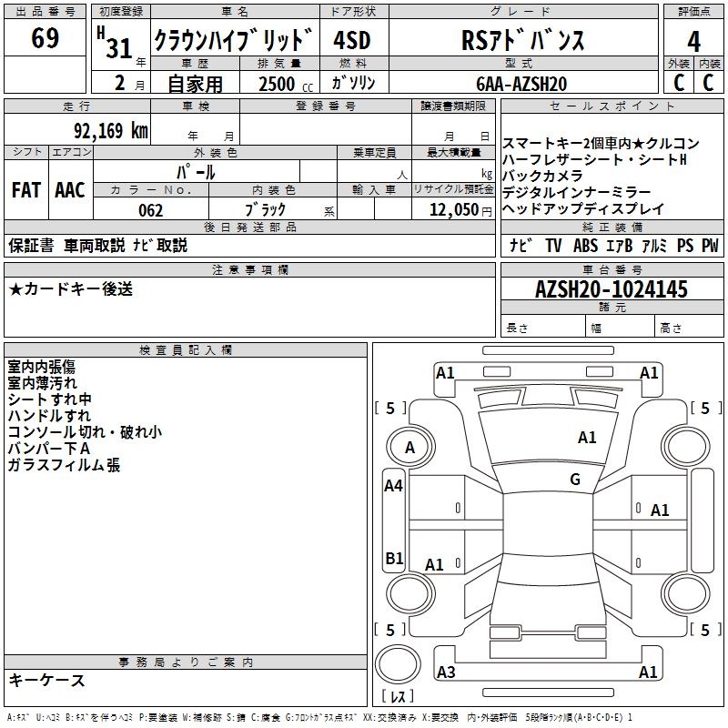Screen dimensions: 728x728
Task: Click the 検査員記入欄 section header
Action: tap(186, 349)
